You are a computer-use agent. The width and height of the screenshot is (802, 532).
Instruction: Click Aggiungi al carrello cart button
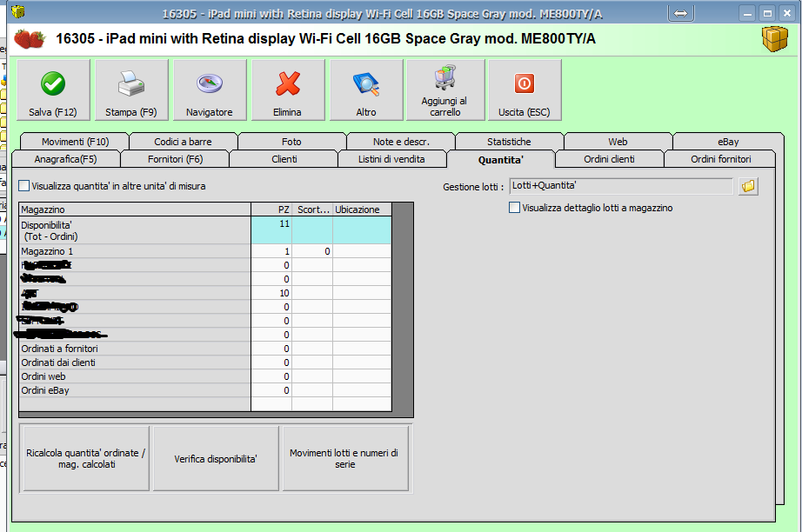pyautogui.click(x=445, y=90)
